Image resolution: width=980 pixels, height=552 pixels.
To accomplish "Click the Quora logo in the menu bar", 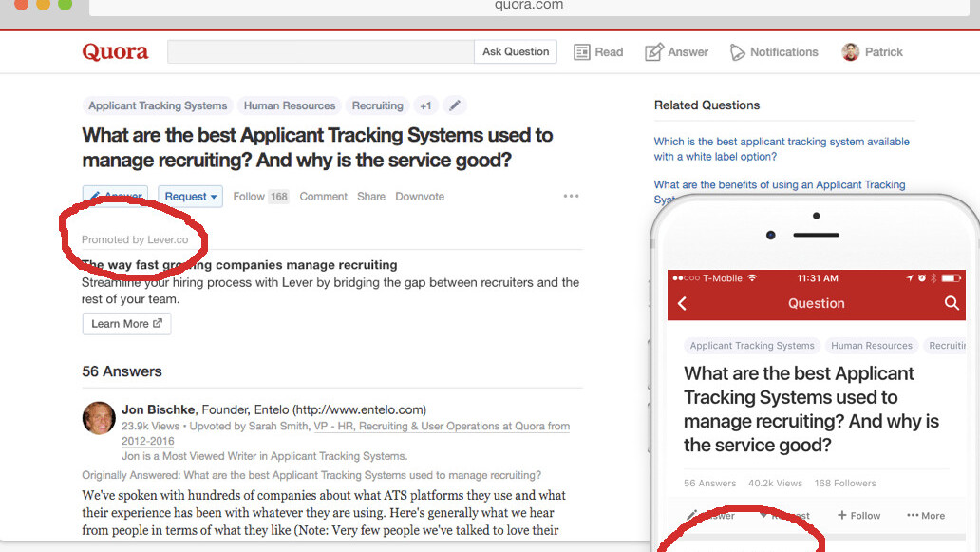I will click(114, 52).
